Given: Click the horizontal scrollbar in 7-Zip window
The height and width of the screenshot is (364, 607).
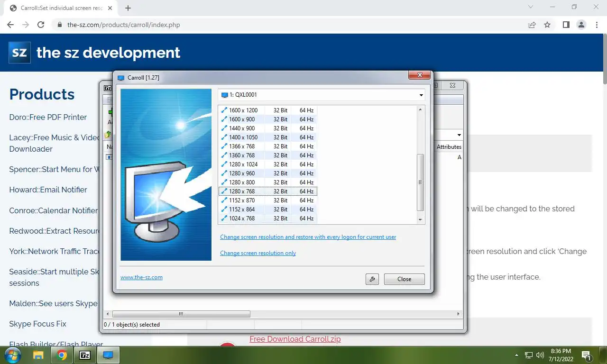Looking at the screenshot, I should click(x=181, y=314).
